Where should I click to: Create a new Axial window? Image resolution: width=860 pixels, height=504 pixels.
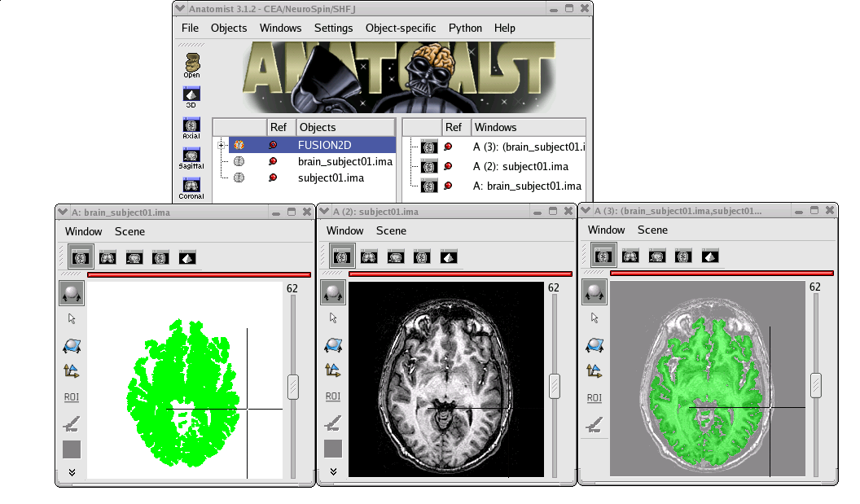[x=191, y=128]
